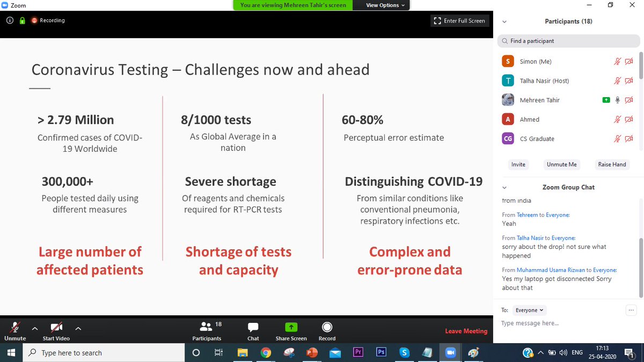Open the Participants panel button in toolbar
The width and height of the screenshot is (644, 362).
click(x=207, y=331)
